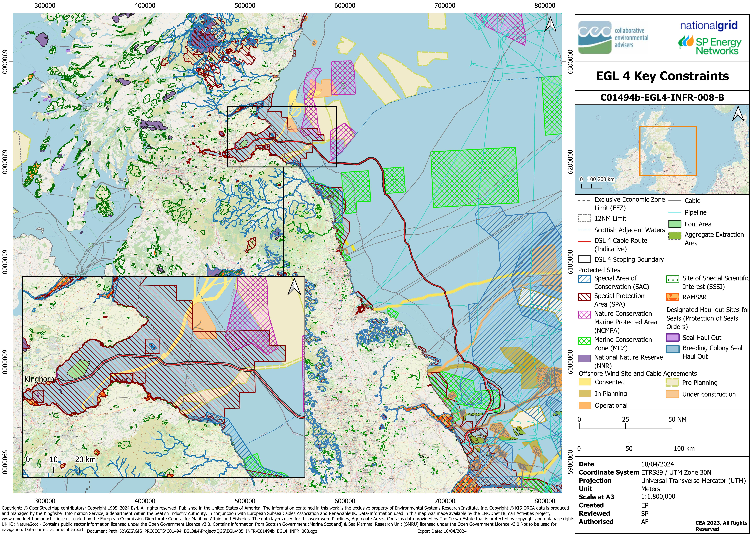Click the Authorised value 'AF'
756x535 pixels.
(x=644, y=522)
